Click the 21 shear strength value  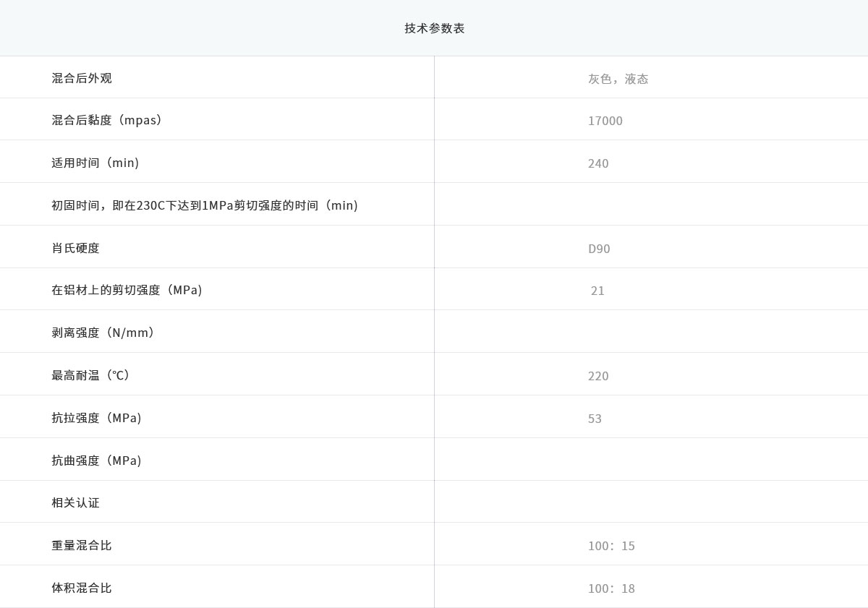coord(598,291)
